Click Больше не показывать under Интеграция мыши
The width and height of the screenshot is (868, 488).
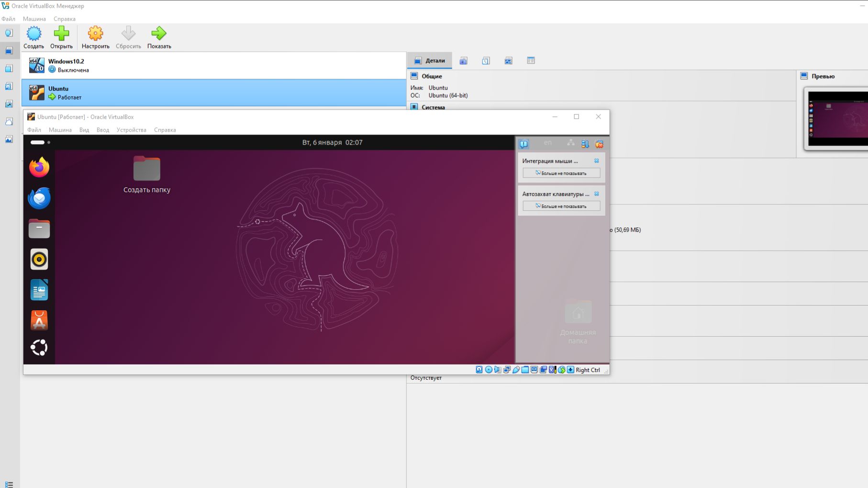[x=561, y=173]
